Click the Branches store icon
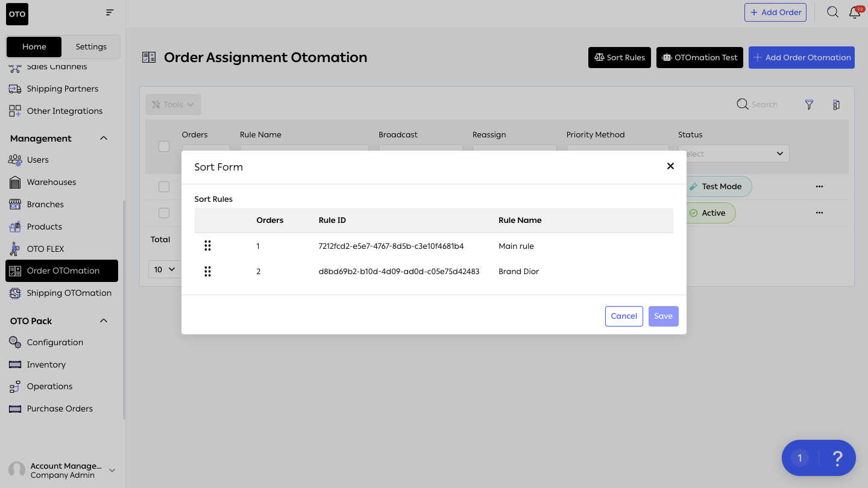868x488 pixels. (15, 204)
